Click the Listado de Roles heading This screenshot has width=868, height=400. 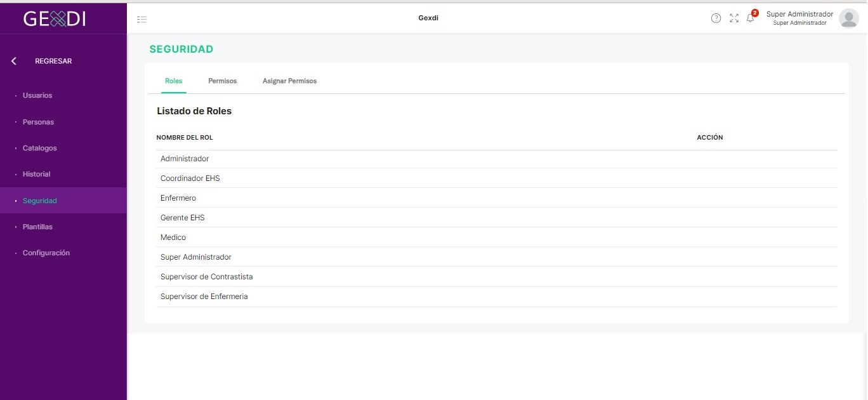[194, 111]
